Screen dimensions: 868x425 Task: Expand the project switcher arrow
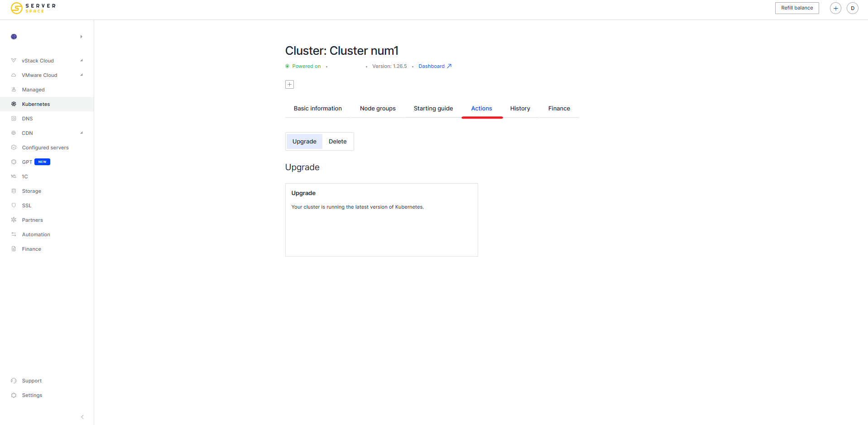pos(82,37)
